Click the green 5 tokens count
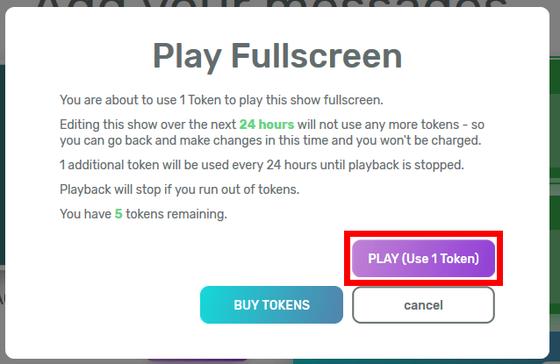The image size is (560, 364). [x=119, y=214]
